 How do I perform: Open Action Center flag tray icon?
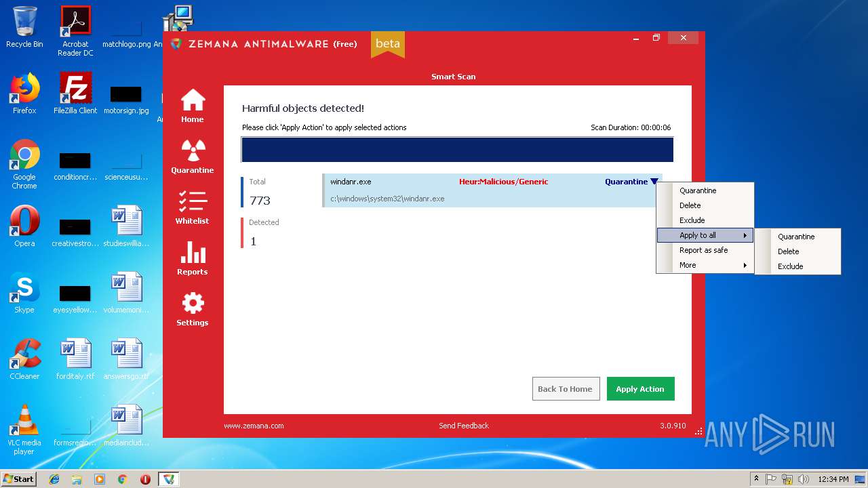click(x=771, y=479)
